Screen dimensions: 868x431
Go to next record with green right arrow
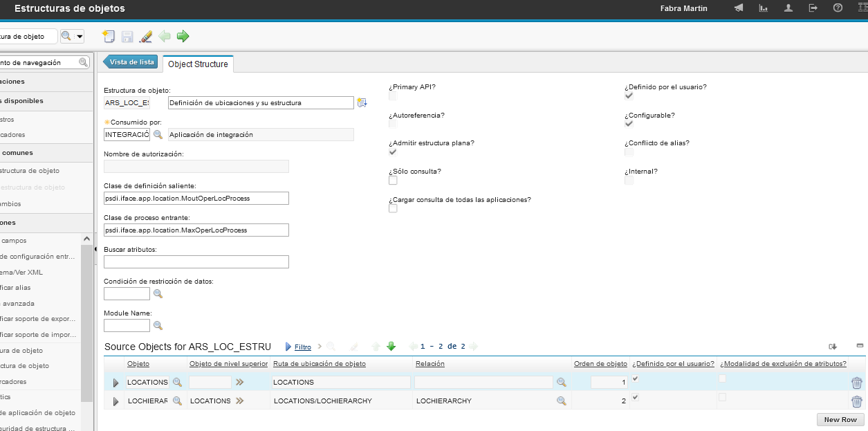183,37
